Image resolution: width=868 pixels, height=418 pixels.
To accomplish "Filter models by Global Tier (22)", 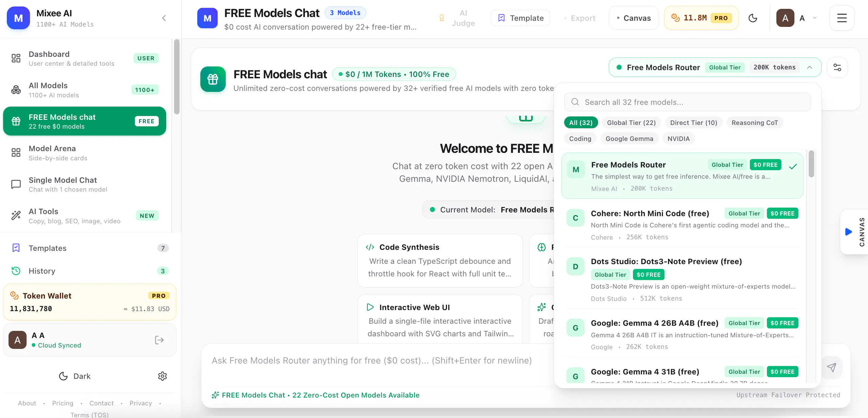I will click(631, 123).
